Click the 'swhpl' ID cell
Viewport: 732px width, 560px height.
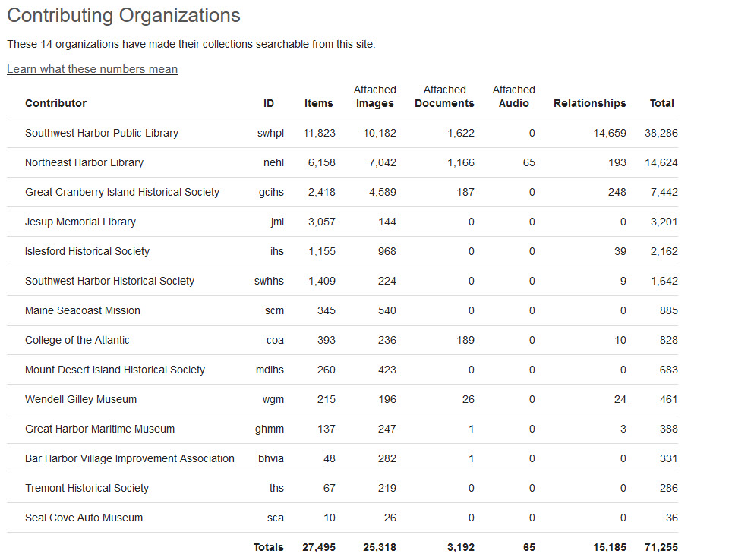(271, 133)
